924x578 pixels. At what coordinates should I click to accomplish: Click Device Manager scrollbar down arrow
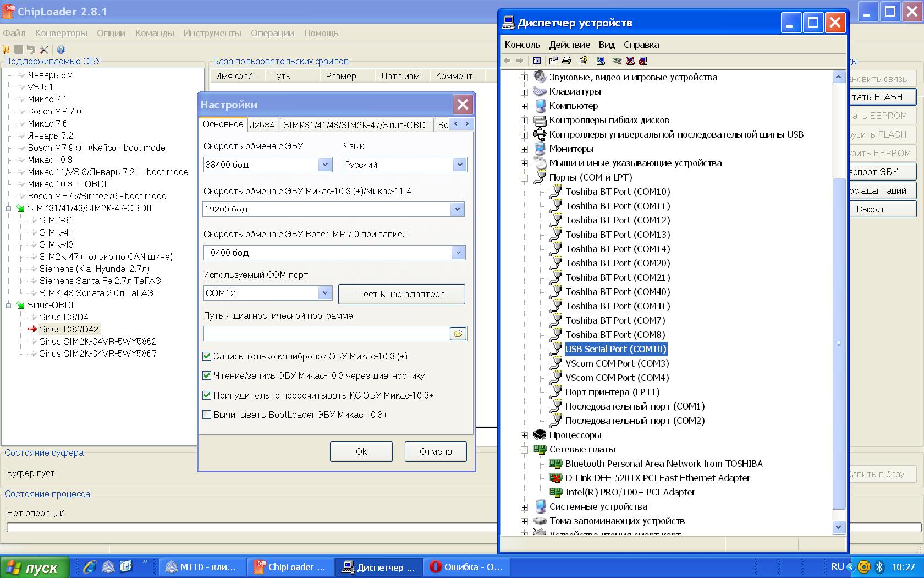pos(838,527)
